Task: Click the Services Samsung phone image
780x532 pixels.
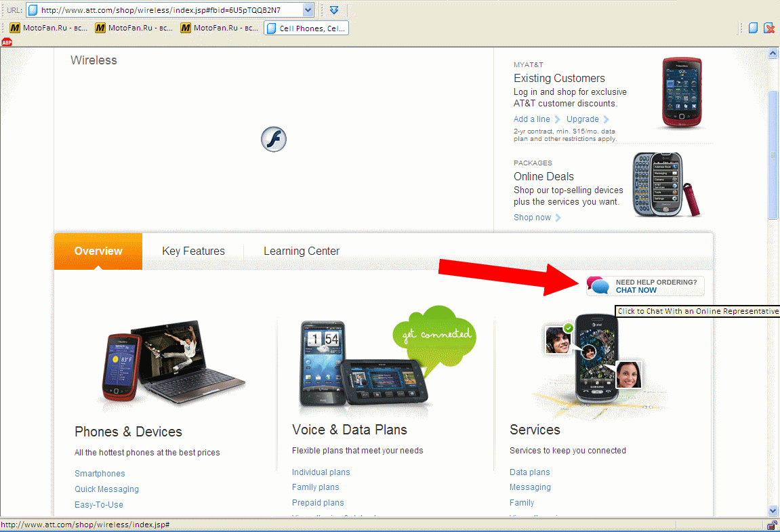Action: coord(596,359)
